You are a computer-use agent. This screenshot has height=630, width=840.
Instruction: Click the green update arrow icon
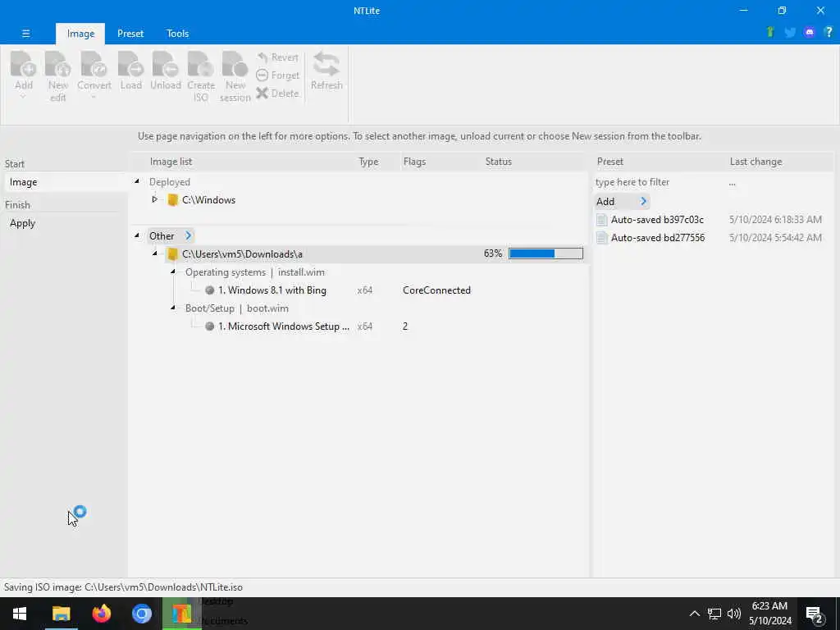[x=770, y=32]
